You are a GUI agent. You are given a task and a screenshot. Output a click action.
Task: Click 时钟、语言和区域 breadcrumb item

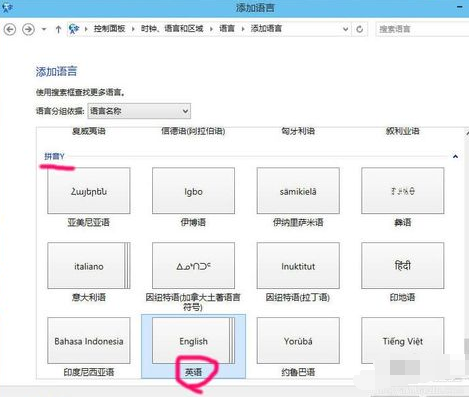point(172,29)
